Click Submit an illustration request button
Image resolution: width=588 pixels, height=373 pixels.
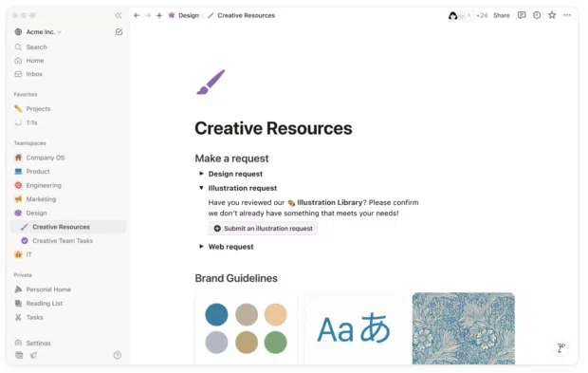click(263, 228)
